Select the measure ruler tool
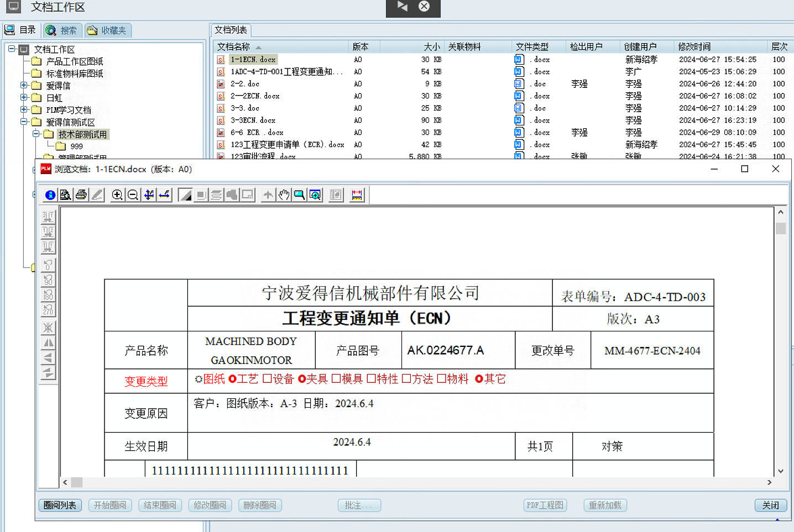Image resolution: width=794 pixels, height=532 pixels. [357, 195]
